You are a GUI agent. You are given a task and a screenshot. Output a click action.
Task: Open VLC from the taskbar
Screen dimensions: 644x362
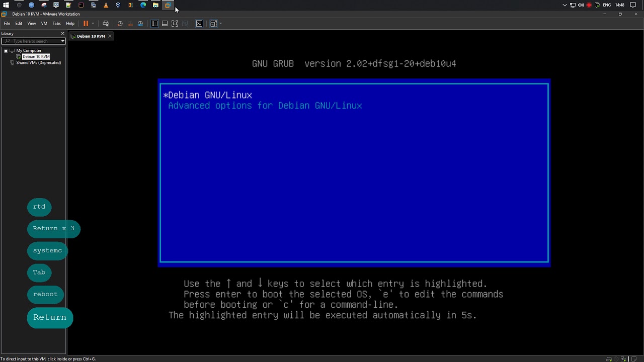click(106, 5)
